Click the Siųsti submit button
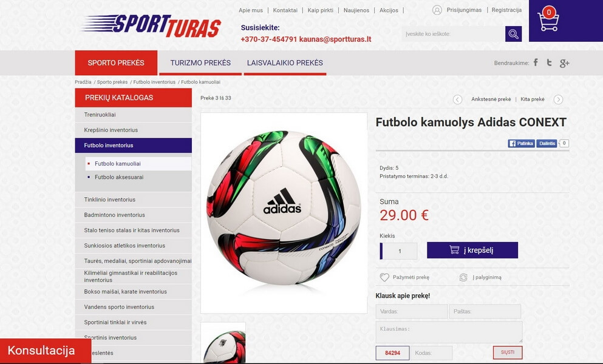Image resolution: width=603 pixels, height=364 pixels. (508, 352)
